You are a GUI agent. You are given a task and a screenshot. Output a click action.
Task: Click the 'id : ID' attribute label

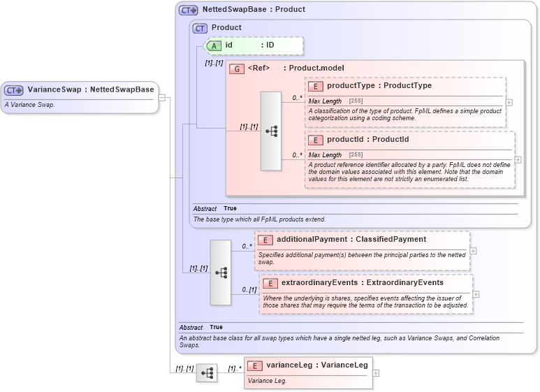coord(249,45)
